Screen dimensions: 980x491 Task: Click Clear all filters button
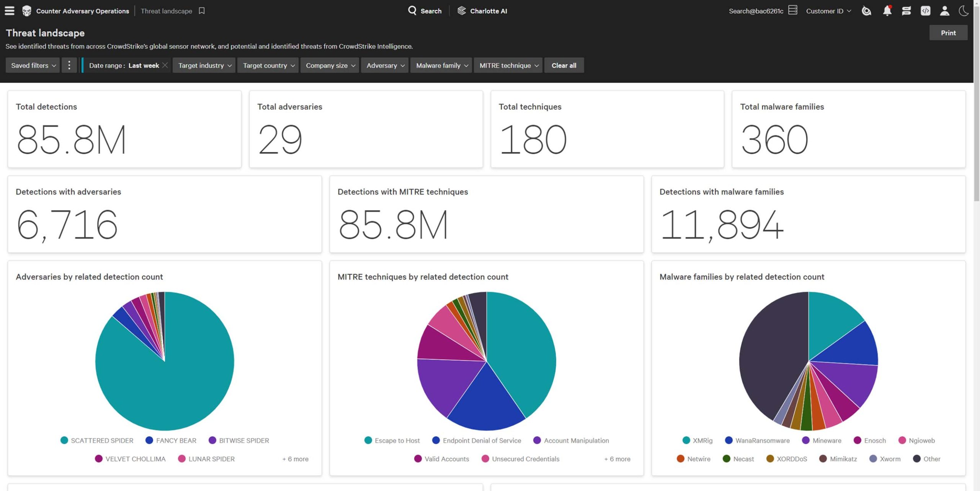[564, 65]
